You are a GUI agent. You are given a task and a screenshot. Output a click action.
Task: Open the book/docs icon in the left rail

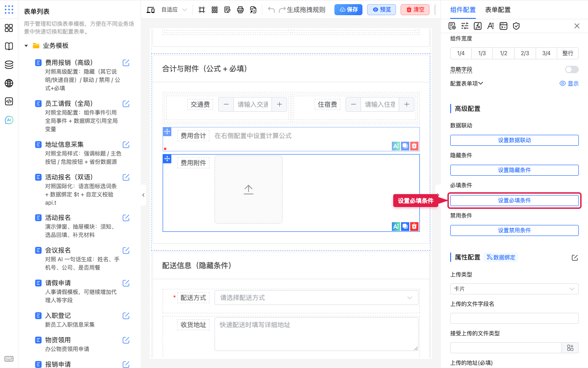click(9, 46)
